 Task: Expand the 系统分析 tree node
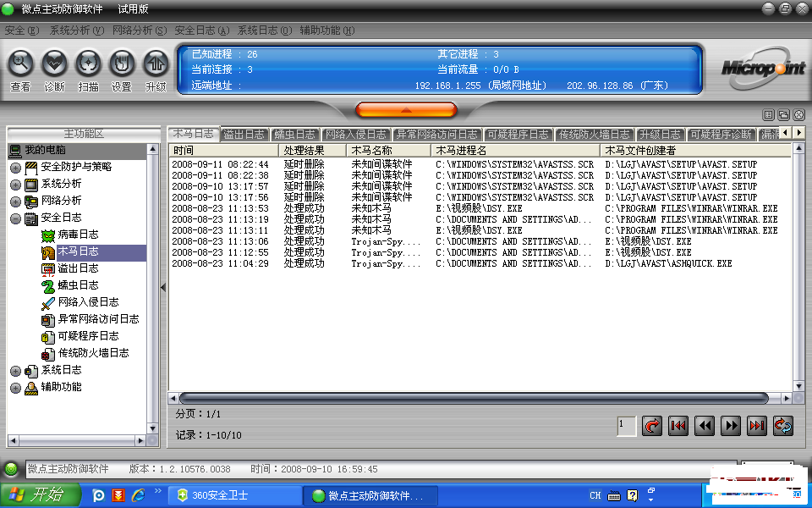click(x=15, y=185)
